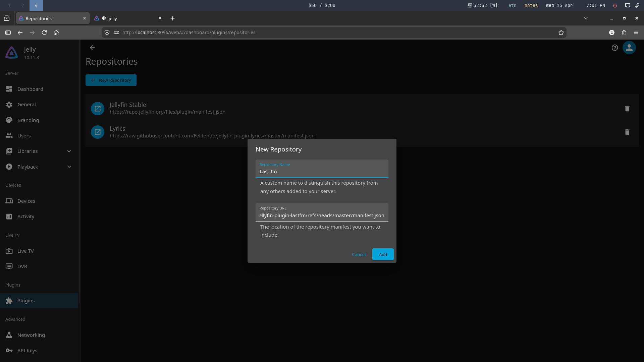Open browser home page
Screen dimensions: 644x362
click(56, 33)
